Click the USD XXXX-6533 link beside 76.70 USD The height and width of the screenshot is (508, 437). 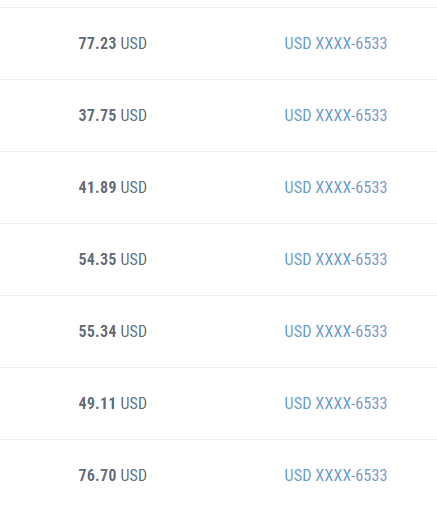[x=336, y=475]
